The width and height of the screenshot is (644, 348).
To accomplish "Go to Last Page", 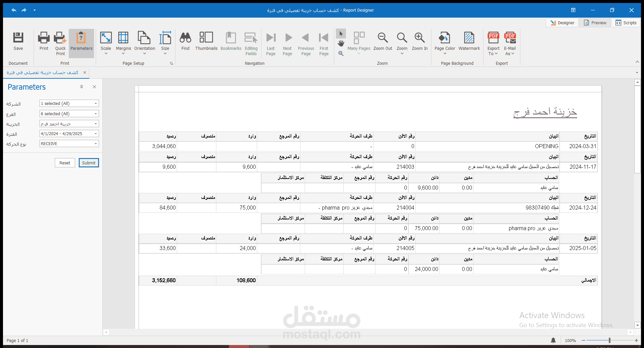I will point(271,43).
